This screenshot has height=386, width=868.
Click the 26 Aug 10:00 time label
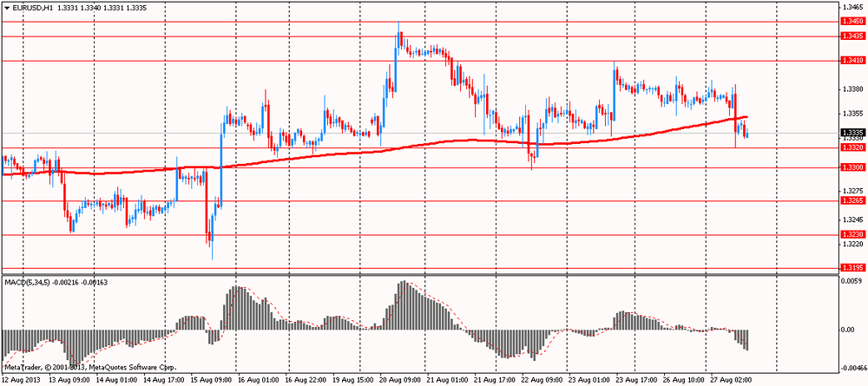tap(682, 380)
